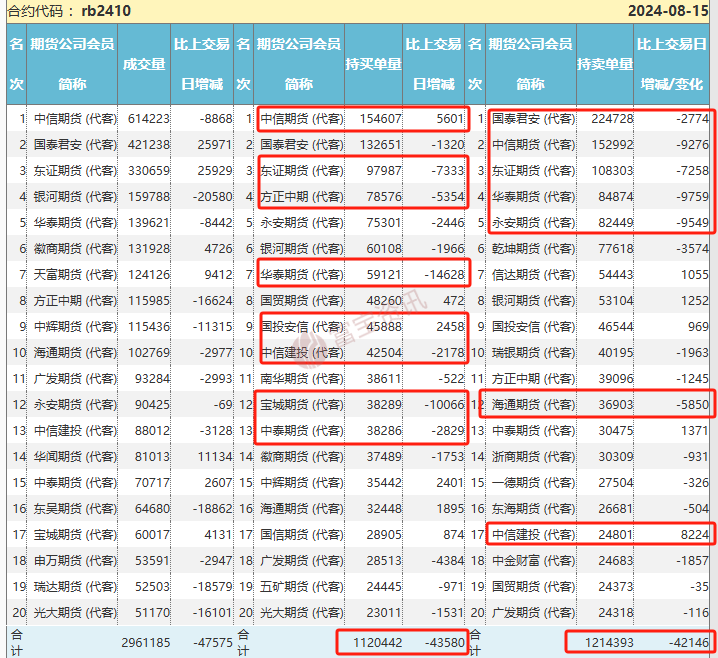Click total long change -43580
This screenshot has width=718, height=658.
click(445, 643)
